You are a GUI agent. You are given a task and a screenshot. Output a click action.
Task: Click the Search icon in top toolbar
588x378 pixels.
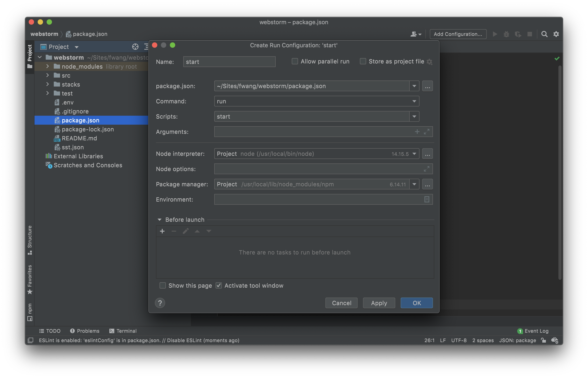544,34
